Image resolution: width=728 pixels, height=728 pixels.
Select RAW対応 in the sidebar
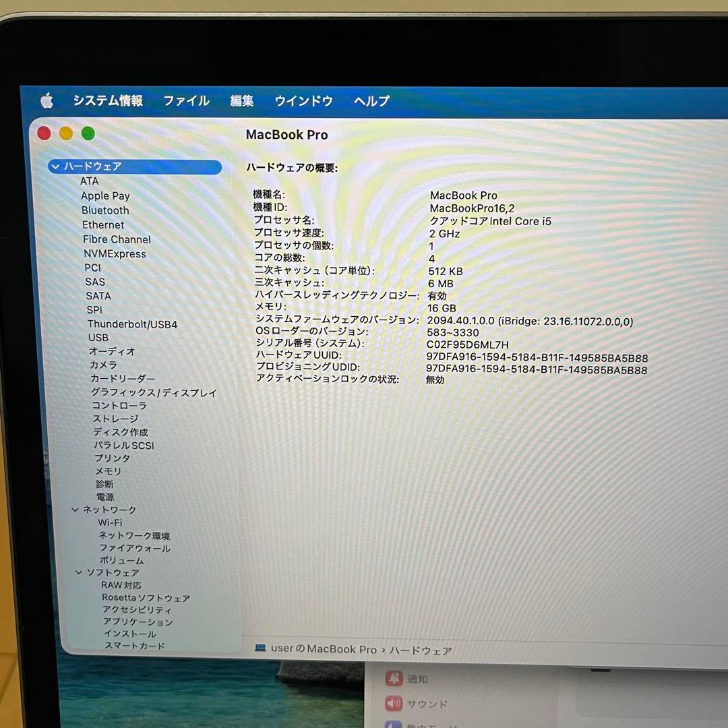[121, 585]
